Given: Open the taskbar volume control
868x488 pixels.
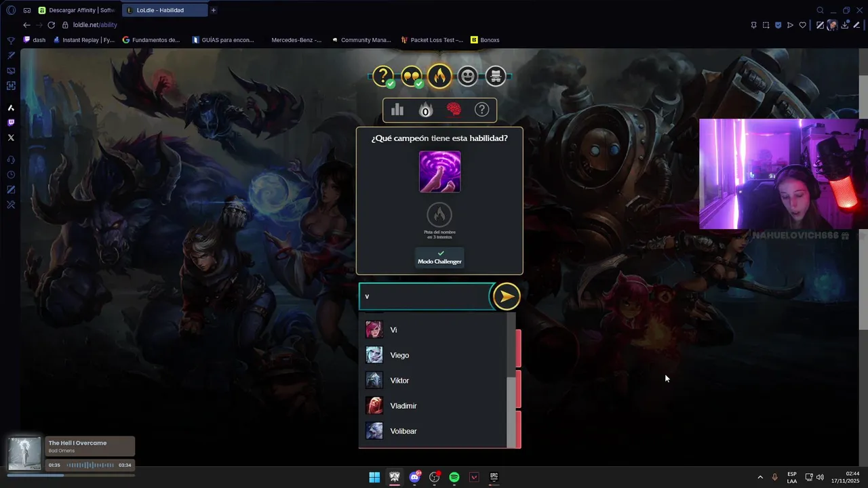Looking at the screenshot, I should pos(820,477).
